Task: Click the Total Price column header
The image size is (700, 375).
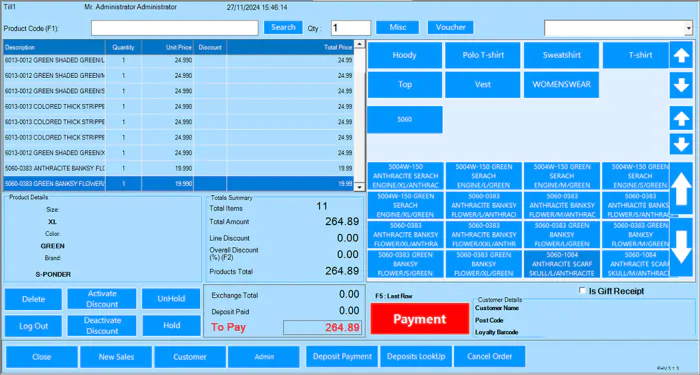Action: pos(290,47)
